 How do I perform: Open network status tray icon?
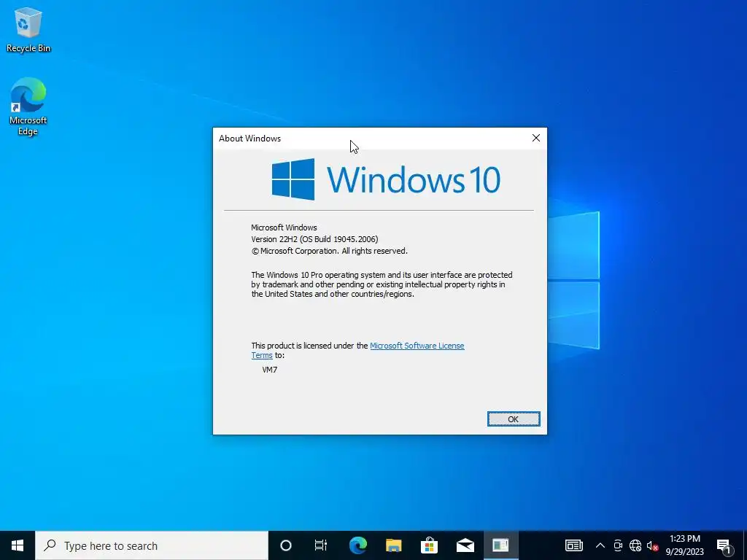click(x=635, y=545)
